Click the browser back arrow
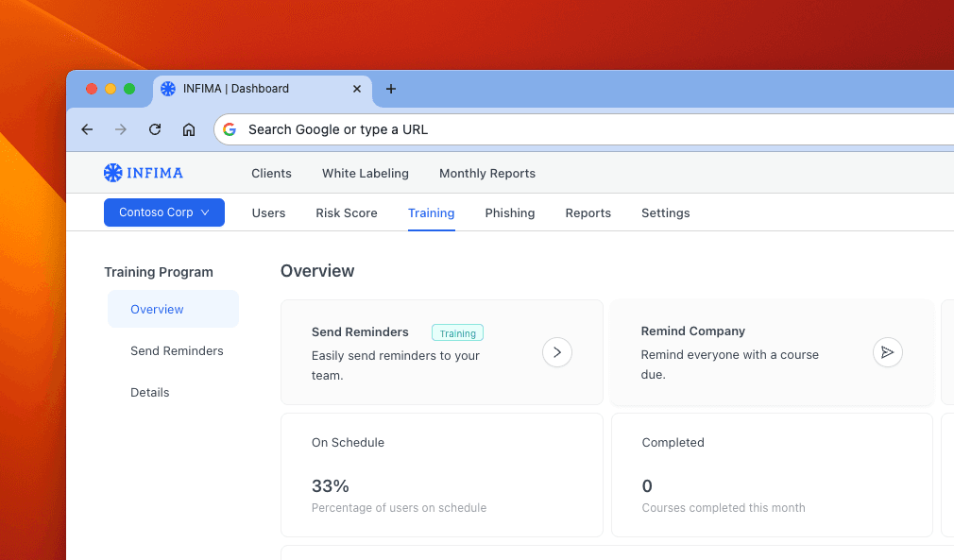 point(87,129)
